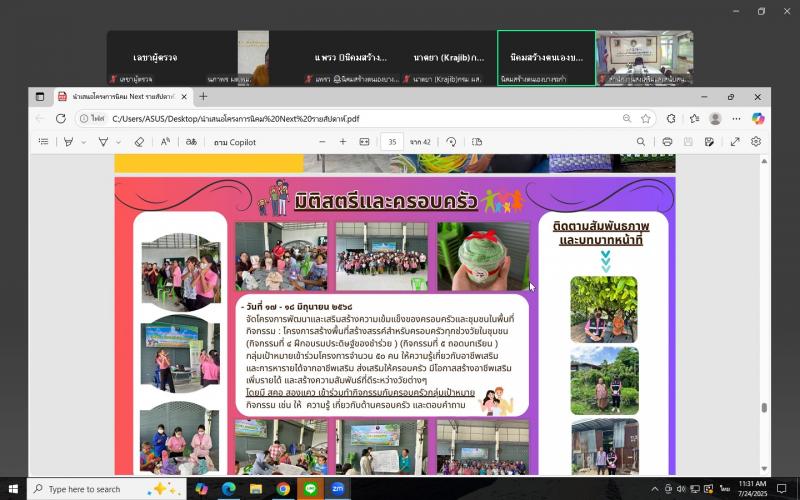Image resolution: width=800 pixels, height=500 pixels.
Task: Open the tab actions menu icon
Action: [40, 96]
